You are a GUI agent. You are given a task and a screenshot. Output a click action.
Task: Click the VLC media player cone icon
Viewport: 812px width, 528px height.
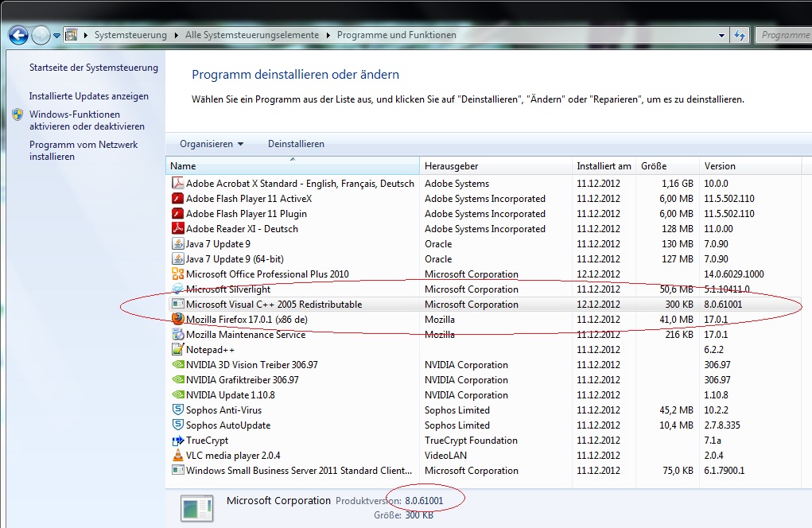(x=177, y=455)
